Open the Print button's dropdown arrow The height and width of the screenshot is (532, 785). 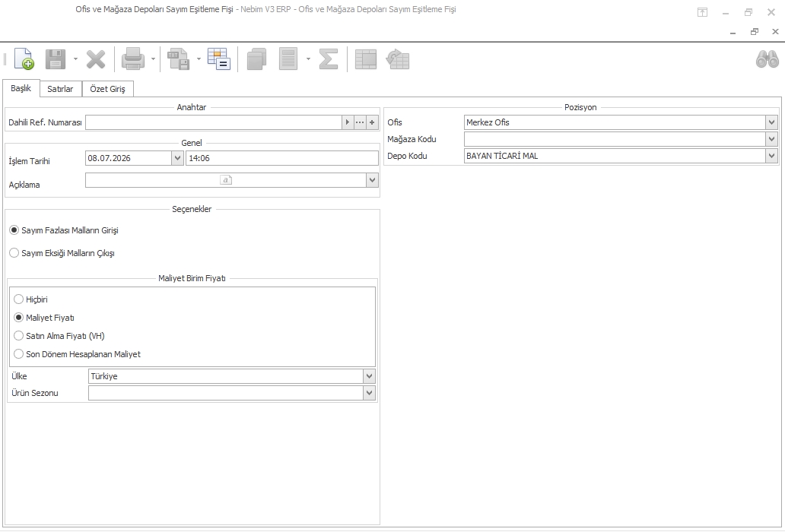point(153,59)
